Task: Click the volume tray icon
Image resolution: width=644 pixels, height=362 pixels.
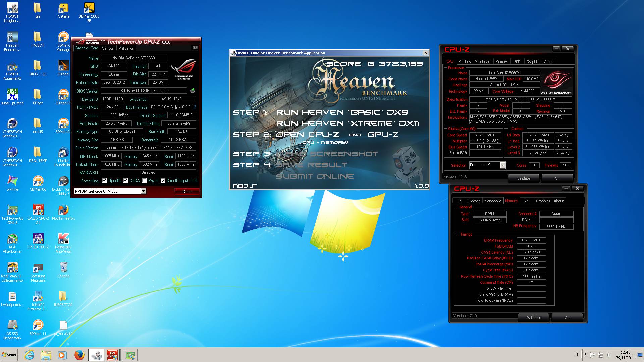Action: click(609, 355)
